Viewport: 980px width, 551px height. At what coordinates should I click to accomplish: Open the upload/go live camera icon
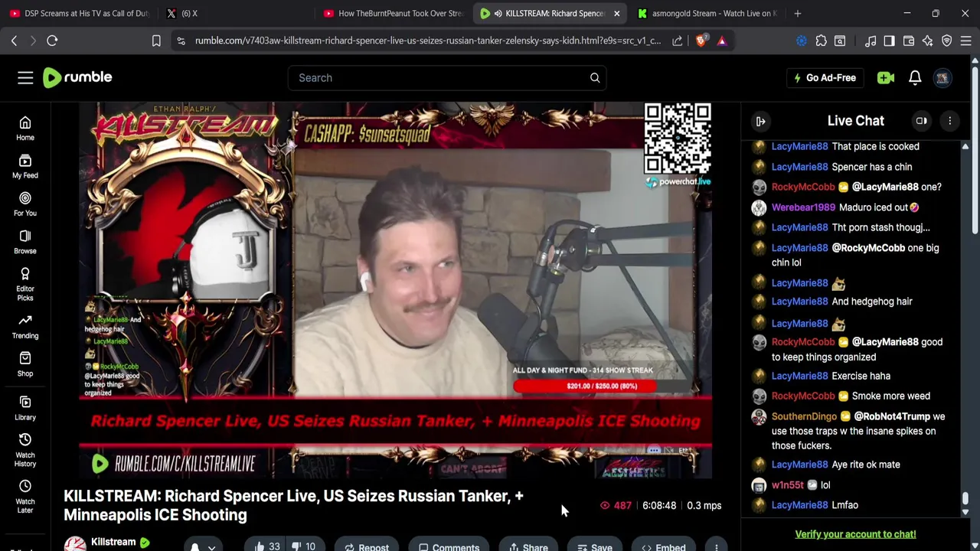pos(886,77)
